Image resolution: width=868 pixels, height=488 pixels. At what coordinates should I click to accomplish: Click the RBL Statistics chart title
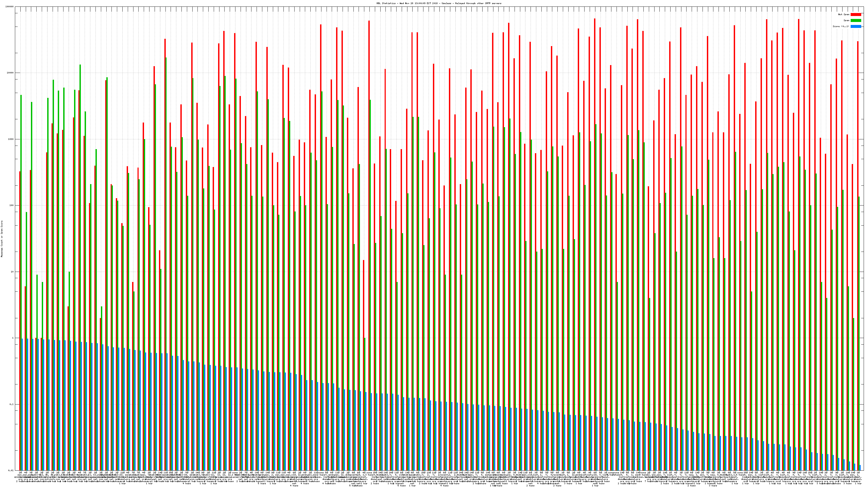pyautogui.click(x=439, y=3)
